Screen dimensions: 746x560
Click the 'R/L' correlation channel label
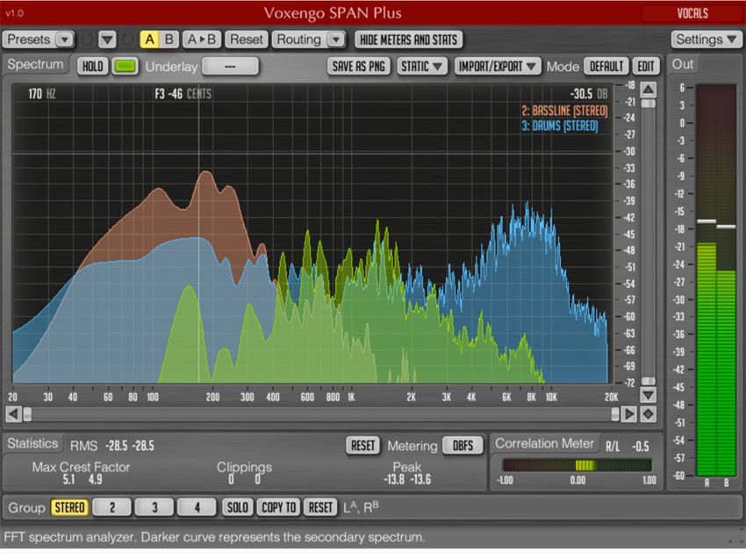coord(613,446)
